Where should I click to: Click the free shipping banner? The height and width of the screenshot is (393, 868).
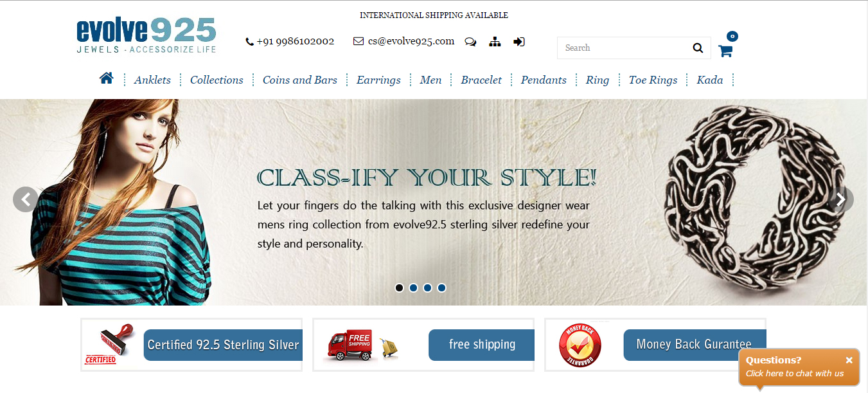point(423,345)
